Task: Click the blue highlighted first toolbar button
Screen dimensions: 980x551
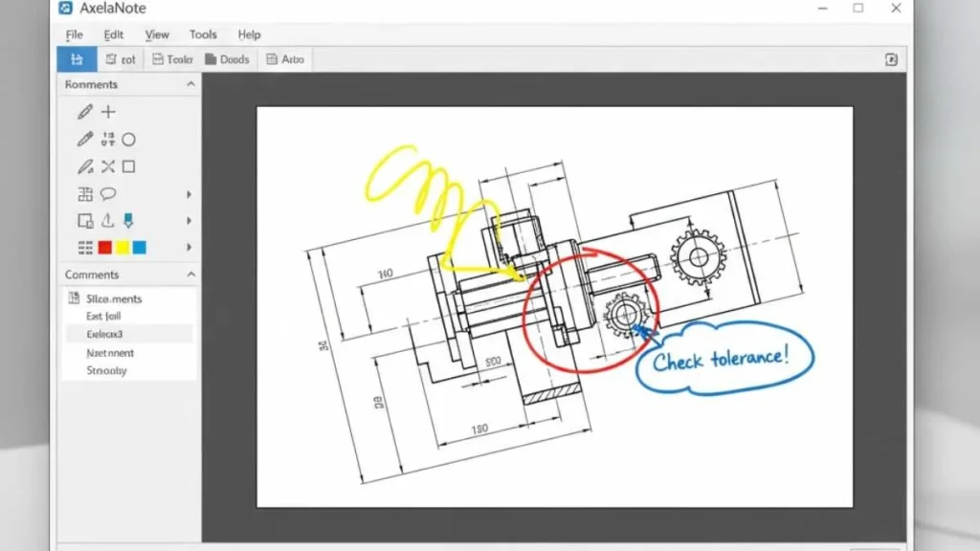Action: click(x=76, y=59)
